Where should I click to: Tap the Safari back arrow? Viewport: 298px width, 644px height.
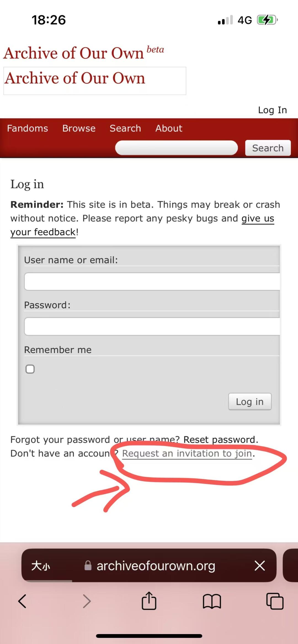click(22, 601)
